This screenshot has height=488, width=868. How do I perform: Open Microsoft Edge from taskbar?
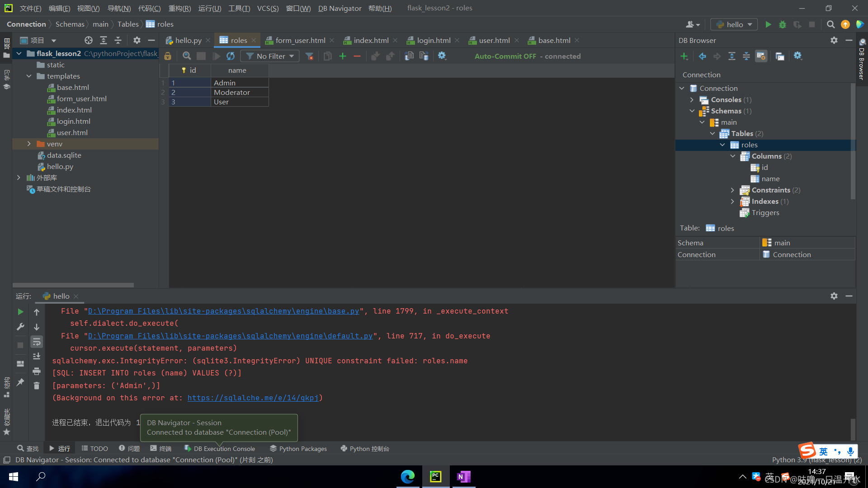(x=408, y=476)
